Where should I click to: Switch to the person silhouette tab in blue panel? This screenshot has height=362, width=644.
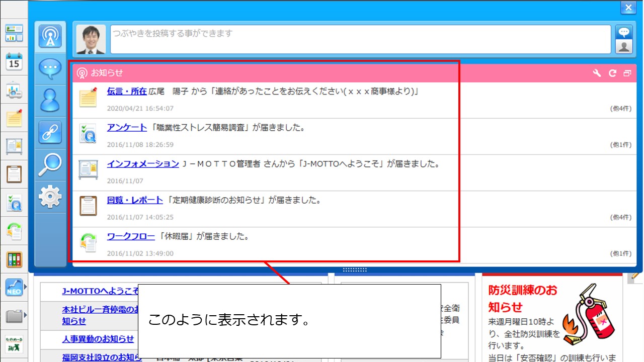click(50, 101)
